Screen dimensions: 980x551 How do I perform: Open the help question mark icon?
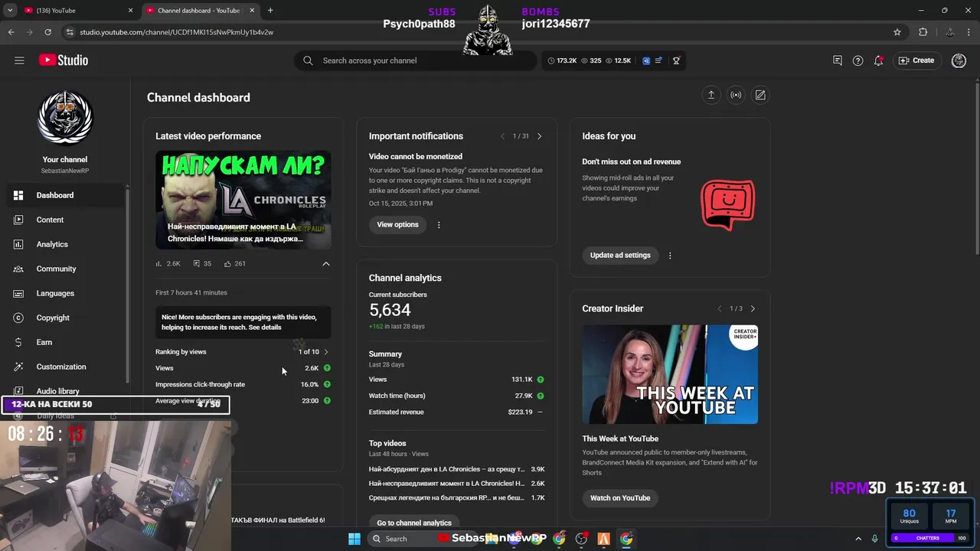point(857,60)
